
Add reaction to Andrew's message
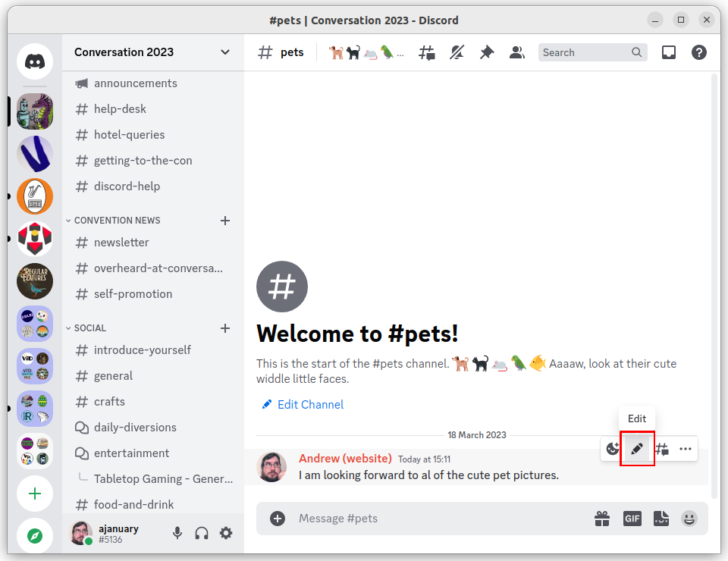pos(613,449)
